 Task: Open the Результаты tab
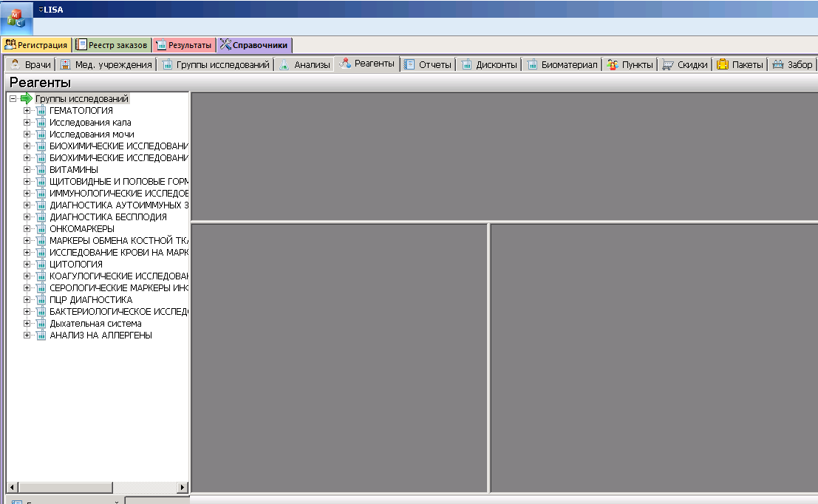tap(184, 45)
